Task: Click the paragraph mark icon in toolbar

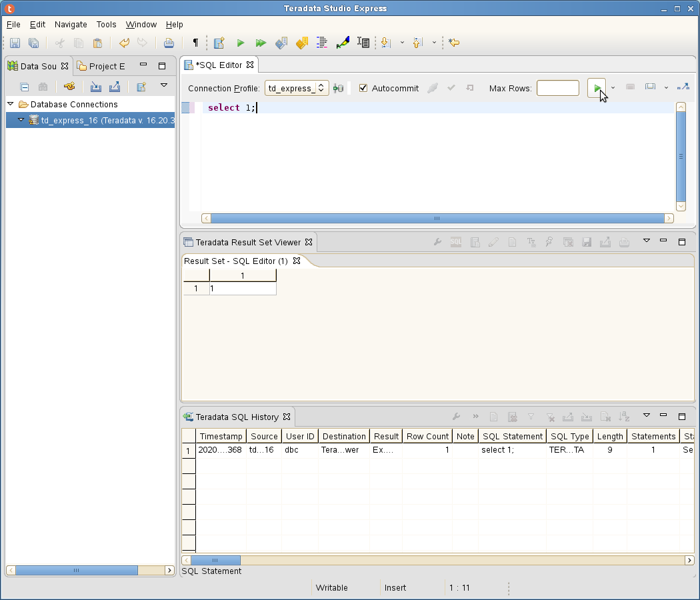Action: click(x=195, y=43)
